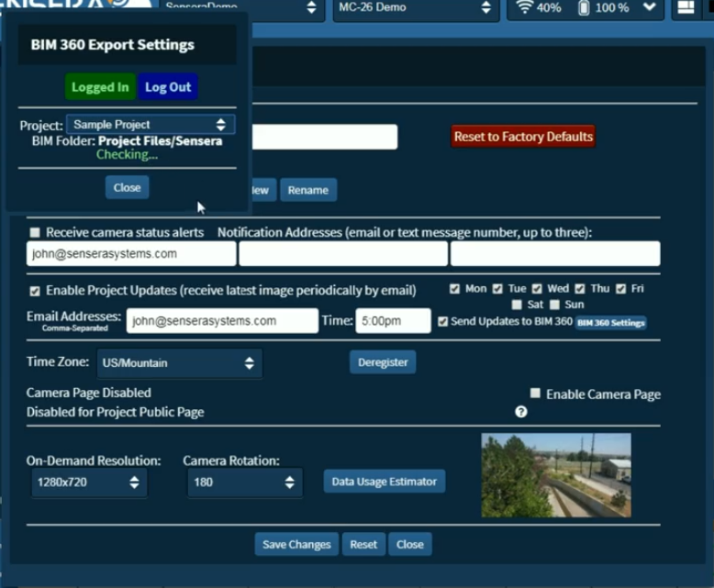Viewport: 714px width, 588px height.
Task: Uncheck the Thu day checkbox
Action: click(x=580, y=289)
